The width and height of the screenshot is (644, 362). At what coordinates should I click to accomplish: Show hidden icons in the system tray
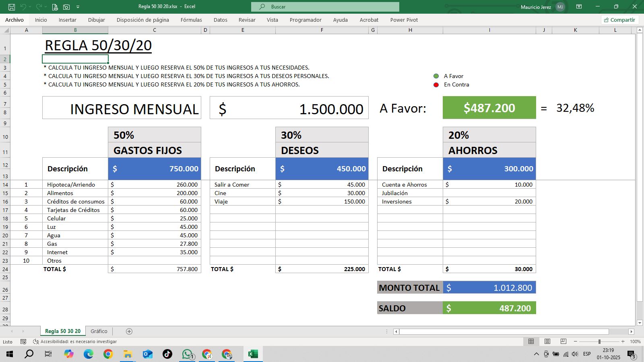click(x=536, y=354)
